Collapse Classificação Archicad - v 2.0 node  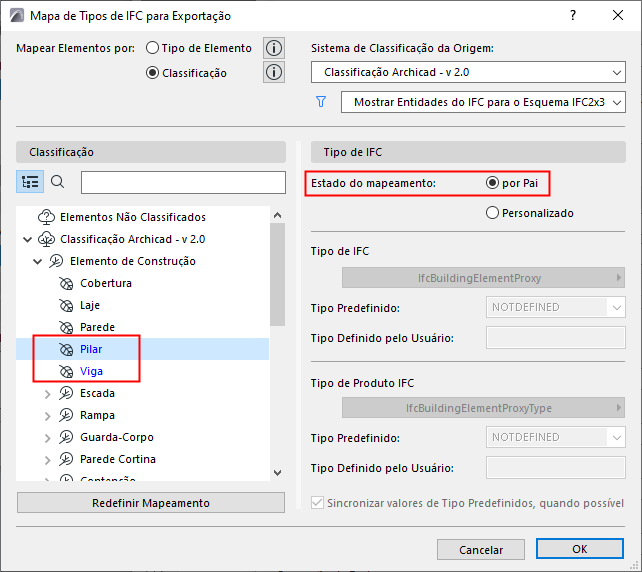(x=27, y=239)
